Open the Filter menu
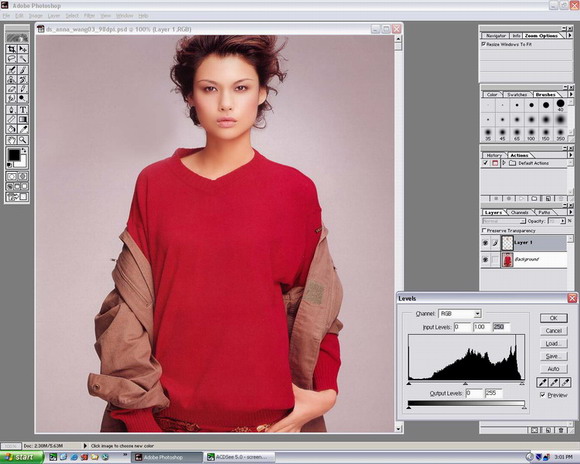This screenshot has height=464, width=580. point(89,16)
